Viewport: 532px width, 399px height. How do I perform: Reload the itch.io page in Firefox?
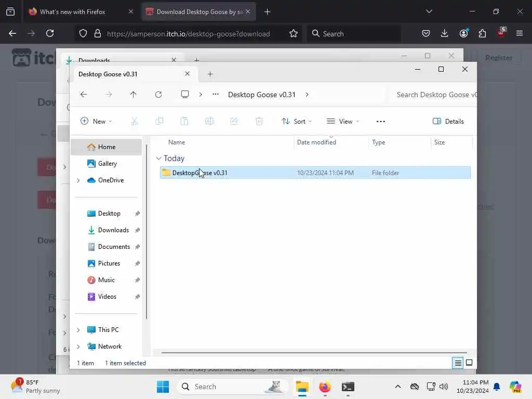(x=50, y=33)
